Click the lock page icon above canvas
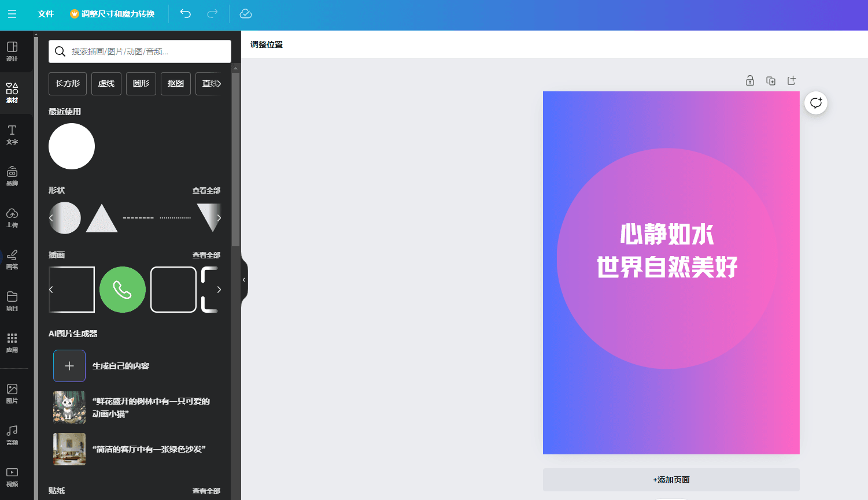Screen dimensions: 868x500 click(750, 80)
